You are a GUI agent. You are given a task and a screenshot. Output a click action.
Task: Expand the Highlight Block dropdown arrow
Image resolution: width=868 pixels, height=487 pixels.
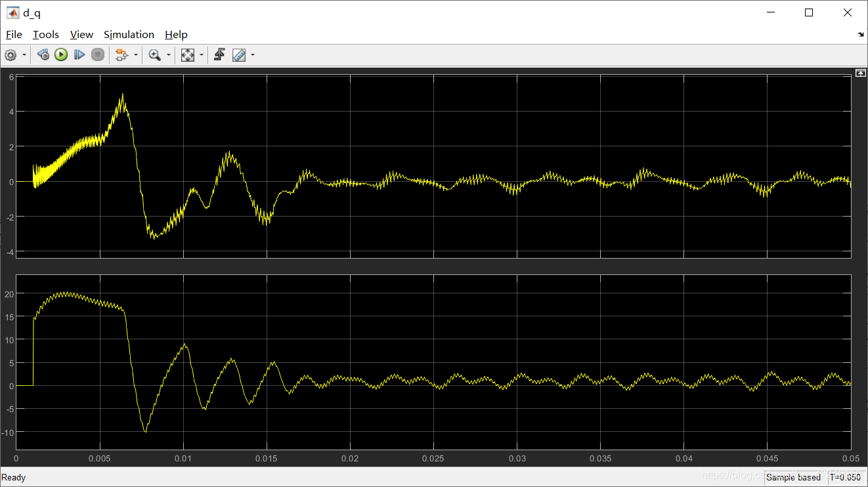point(136,55)
